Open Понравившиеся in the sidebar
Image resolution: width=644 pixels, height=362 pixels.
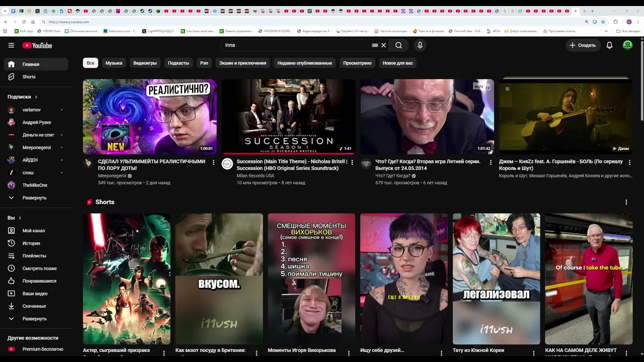[x=35, y=281]
